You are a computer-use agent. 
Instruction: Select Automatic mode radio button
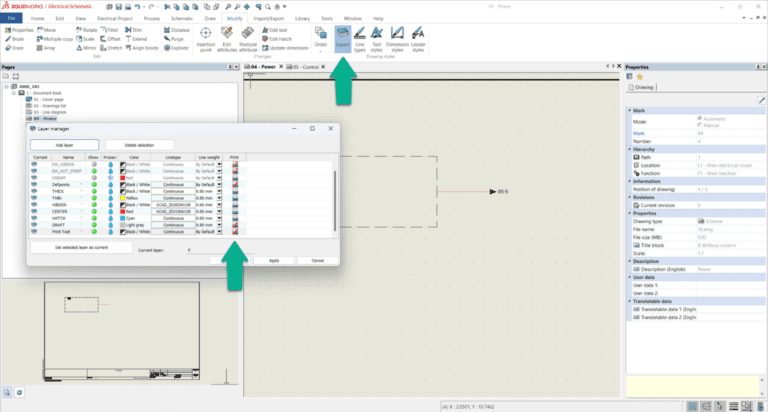point(699,119)
